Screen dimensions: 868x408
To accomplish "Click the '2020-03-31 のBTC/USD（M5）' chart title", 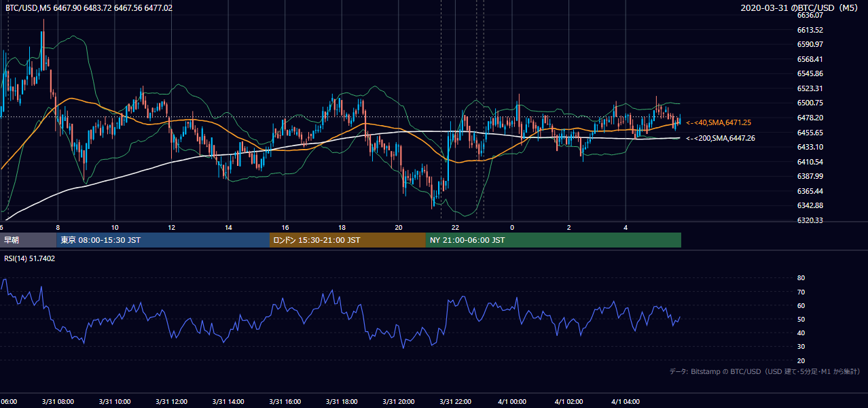I will (x=800, y=7).
